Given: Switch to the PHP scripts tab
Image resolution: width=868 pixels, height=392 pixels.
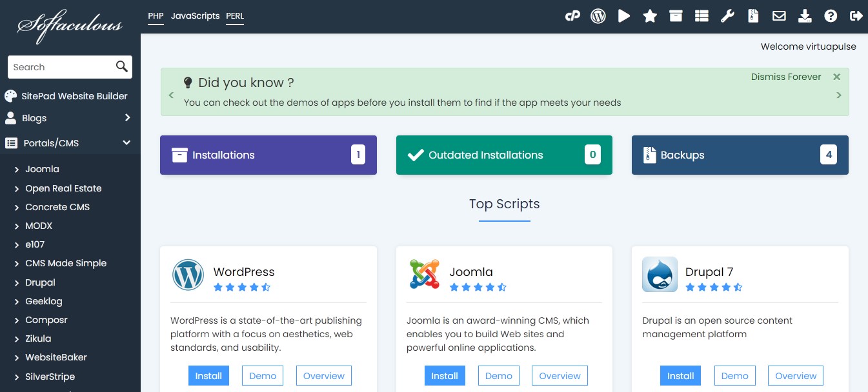Looking at the screenshot, I should click(156, 16).
